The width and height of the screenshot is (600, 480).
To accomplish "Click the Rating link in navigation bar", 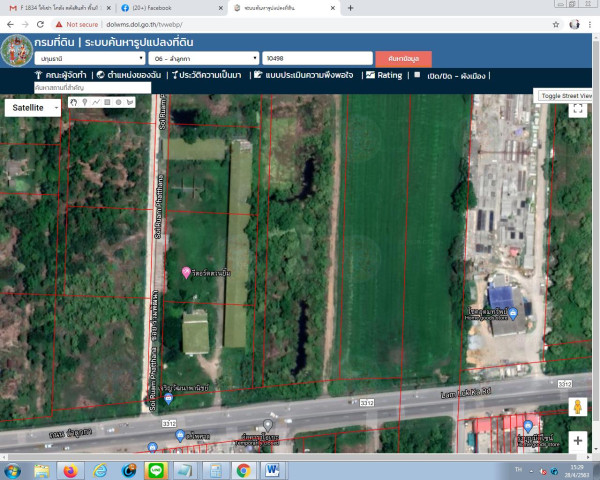I will pyautogui.click(x=384, y=75).
